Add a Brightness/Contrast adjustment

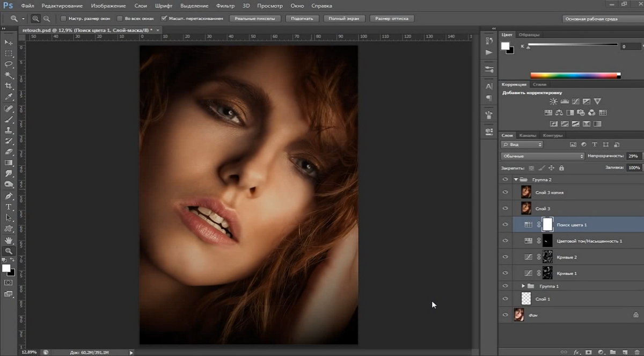pos(553,101)
